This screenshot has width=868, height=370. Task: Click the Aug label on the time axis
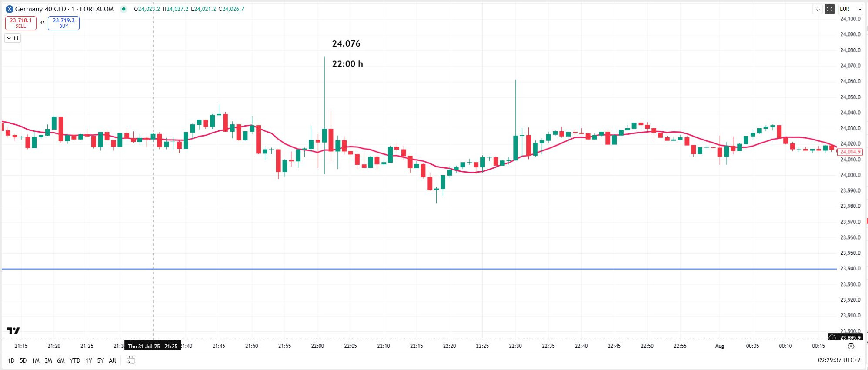tap(720, 346)
